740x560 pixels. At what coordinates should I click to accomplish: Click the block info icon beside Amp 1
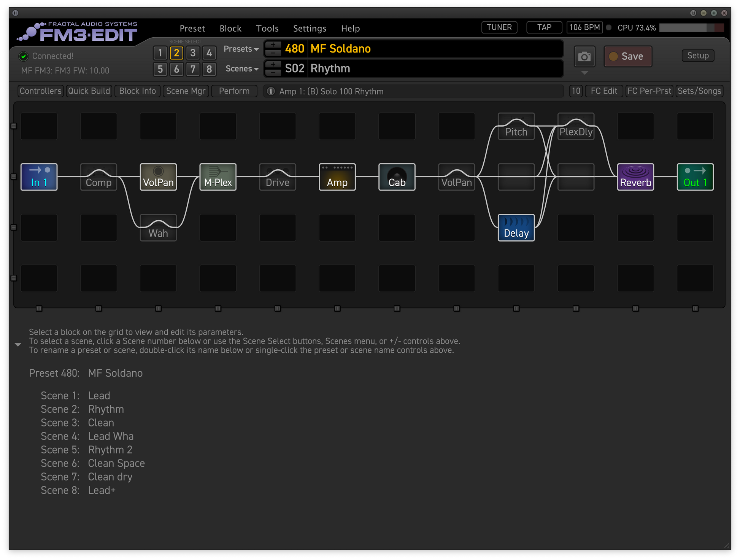[271, 91]
